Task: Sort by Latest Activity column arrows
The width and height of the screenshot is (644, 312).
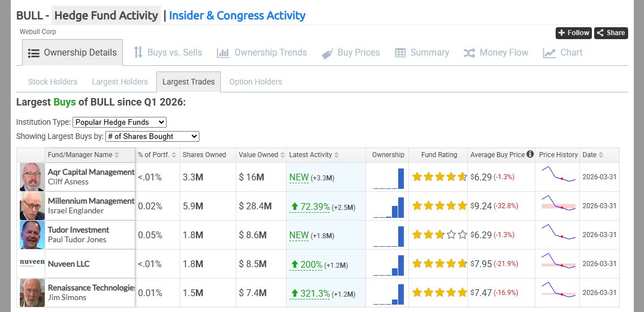Action: pyautogui.click(x=336, y=155)
